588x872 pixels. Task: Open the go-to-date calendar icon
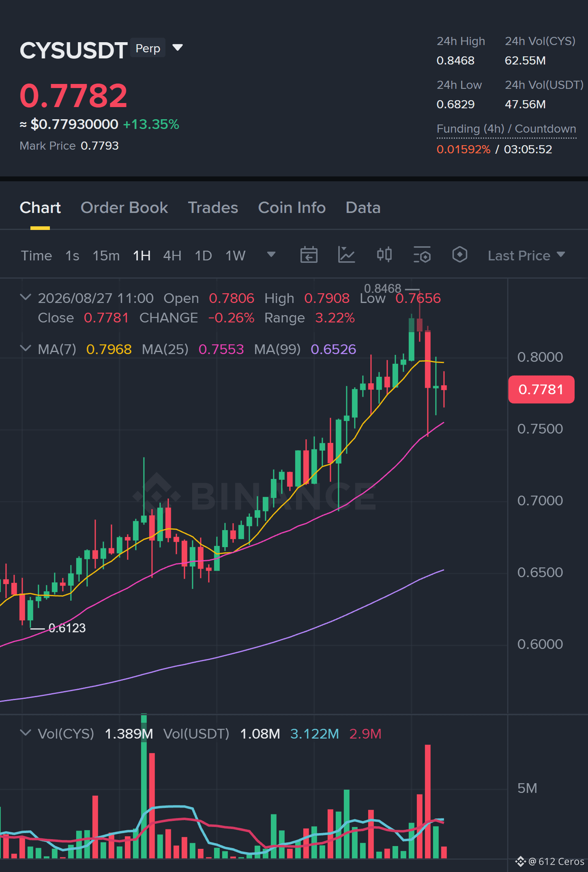309,255
